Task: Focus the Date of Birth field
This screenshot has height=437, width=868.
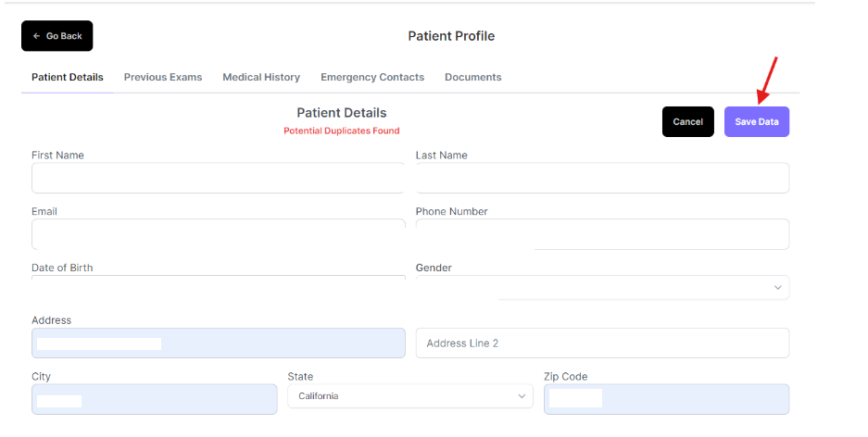Action: tap(218, 283)
